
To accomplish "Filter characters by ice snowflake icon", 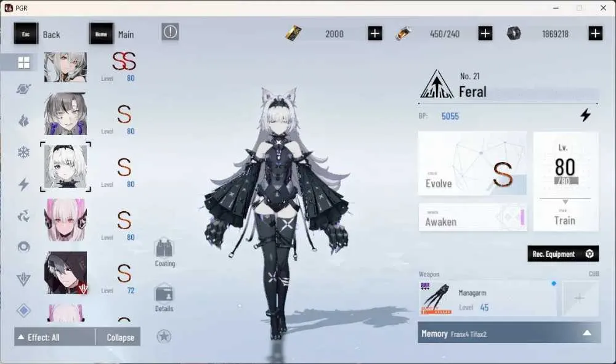I will [x=23, y=152].
